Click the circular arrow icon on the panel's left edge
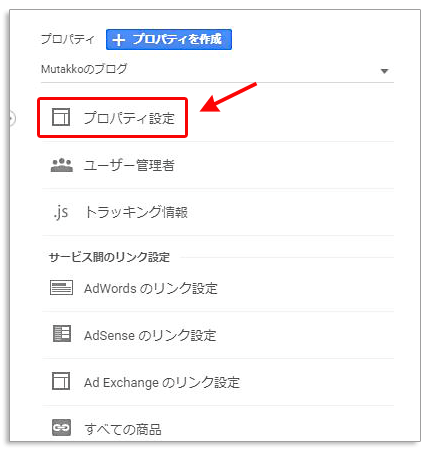This screenshot has height=451, width=430. [12, 118]
